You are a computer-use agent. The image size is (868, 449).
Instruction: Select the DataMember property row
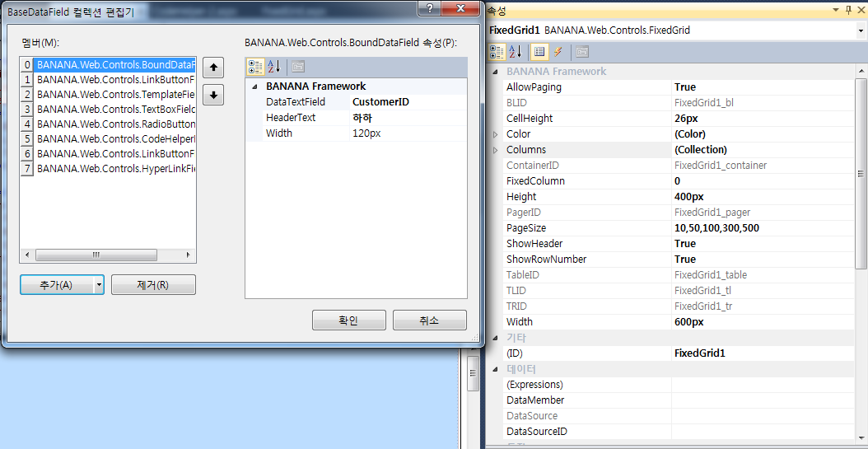click(679, 400)
